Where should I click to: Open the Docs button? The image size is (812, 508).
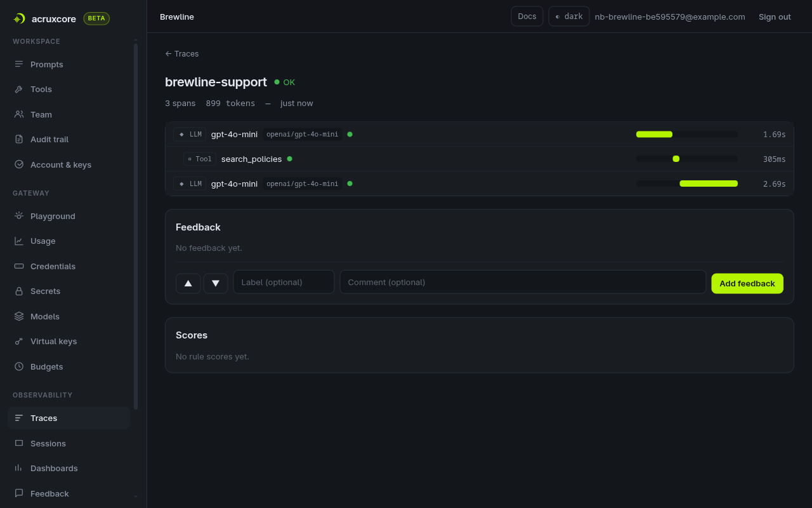pos(527,17)
